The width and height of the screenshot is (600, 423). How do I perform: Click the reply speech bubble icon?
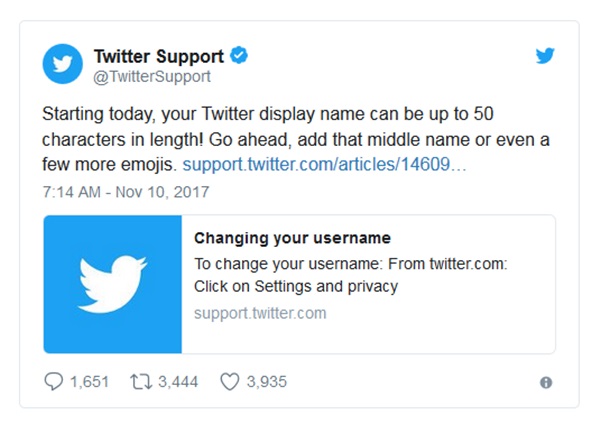tap(54, 381)
